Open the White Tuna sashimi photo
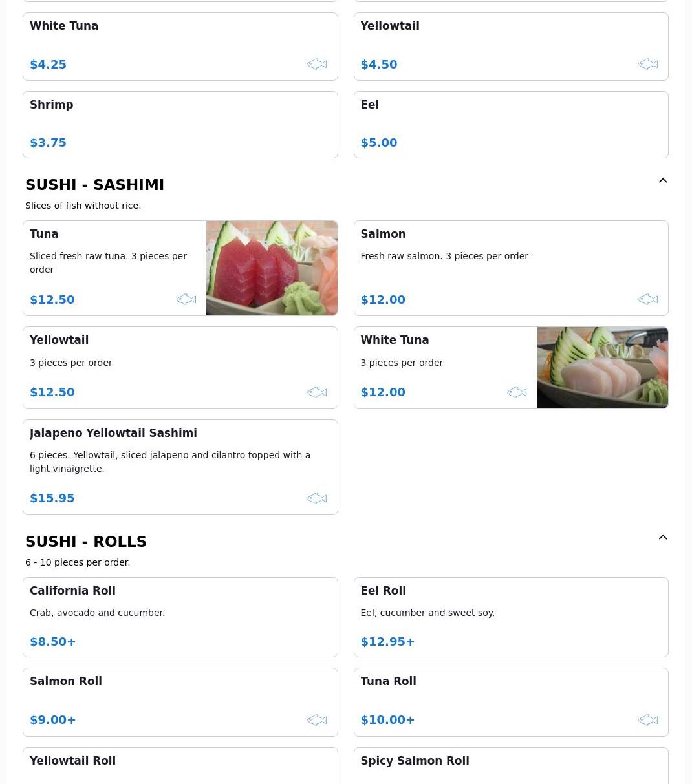The height and width of the screenshot is (784, 692). [x=602, y=368]
